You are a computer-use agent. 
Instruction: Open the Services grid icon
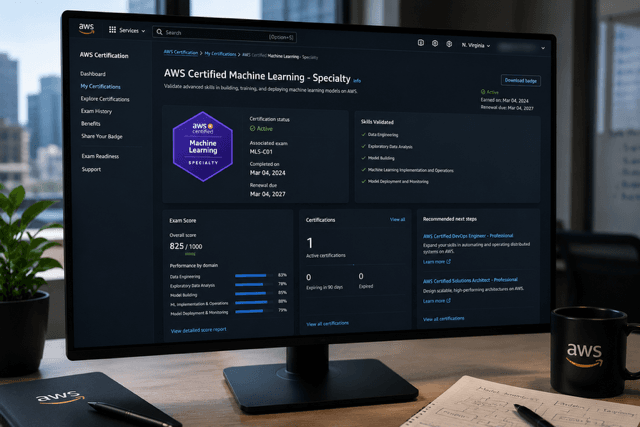click(112, 30)
